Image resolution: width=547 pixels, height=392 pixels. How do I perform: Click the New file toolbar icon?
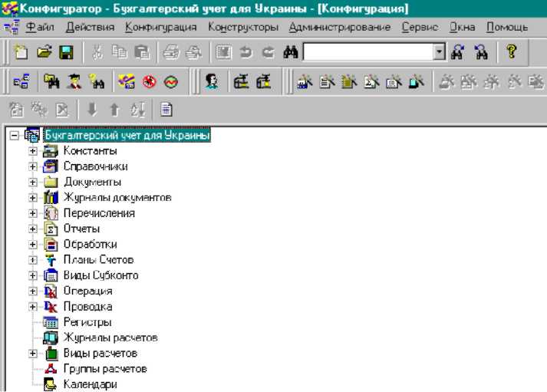21,52
